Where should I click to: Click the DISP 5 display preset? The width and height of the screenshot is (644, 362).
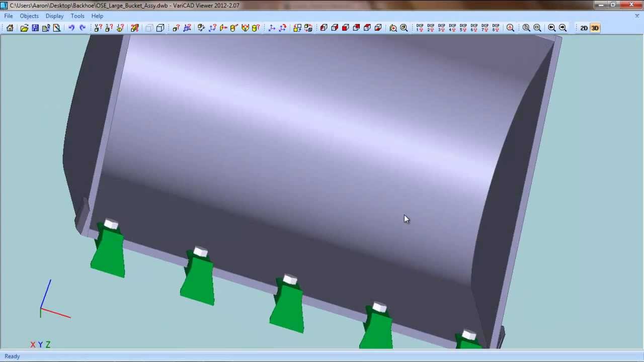tap(463, 28)
